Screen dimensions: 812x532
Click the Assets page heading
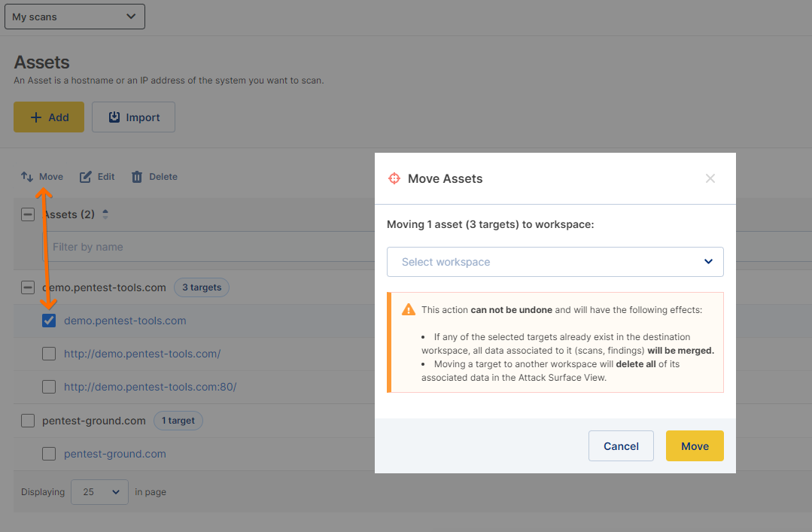[41, 62]
